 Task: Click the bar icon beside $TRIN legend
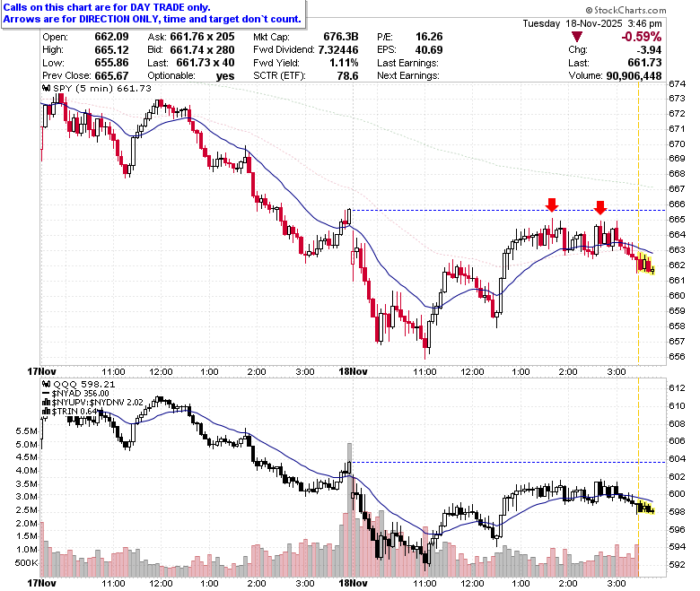coord(47,411)
